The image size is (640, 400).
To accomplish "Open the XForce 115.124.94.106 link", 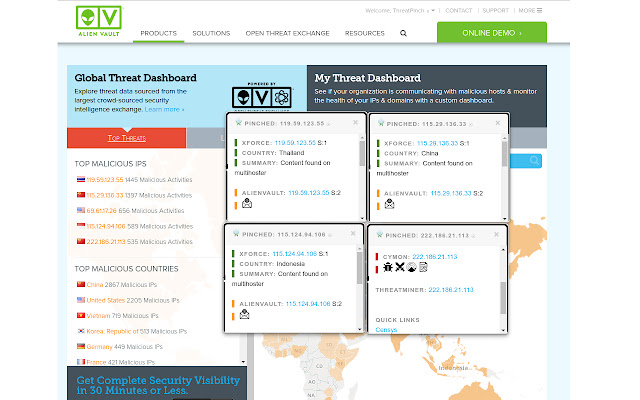I will [x=295, y=254].
